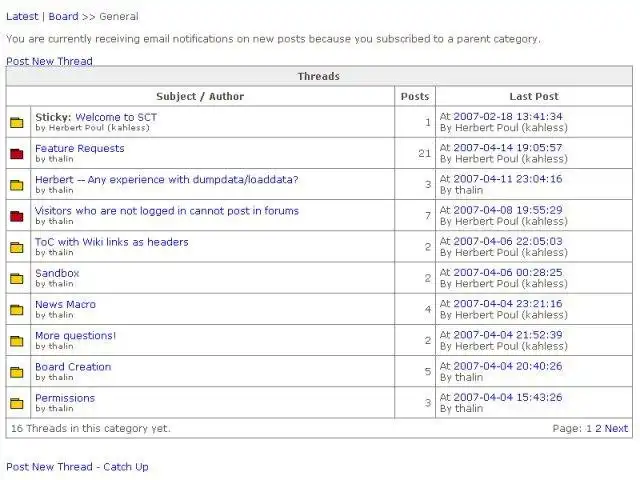Open ToC with Wiki links as headers thread
This screenshot has height=480, width=640.
tap(112, 242)
